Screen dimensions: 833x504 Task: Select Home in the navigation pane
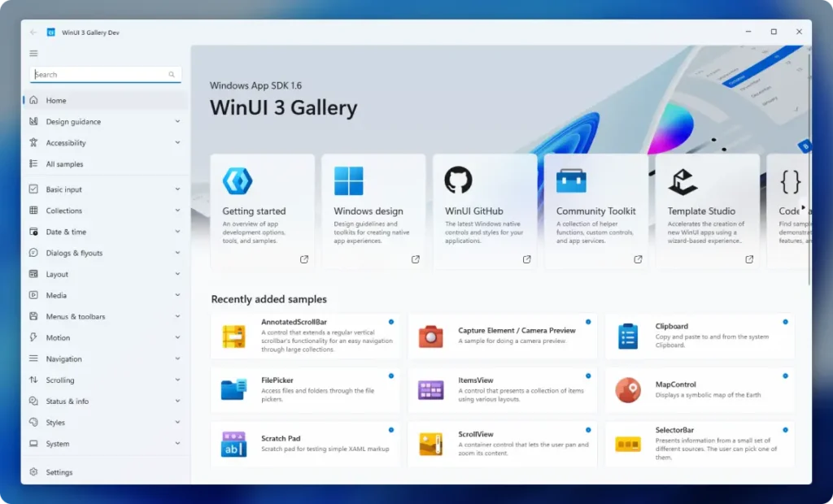point(106,100)
